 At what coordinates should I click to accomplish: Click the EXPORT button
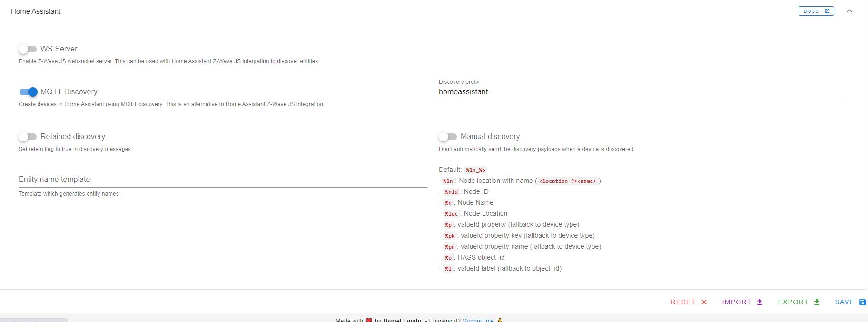[x=799, y=302]
